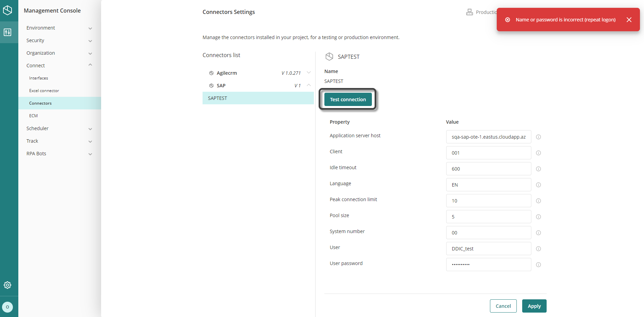Show info icon for User password

click(x=538, y=265)
